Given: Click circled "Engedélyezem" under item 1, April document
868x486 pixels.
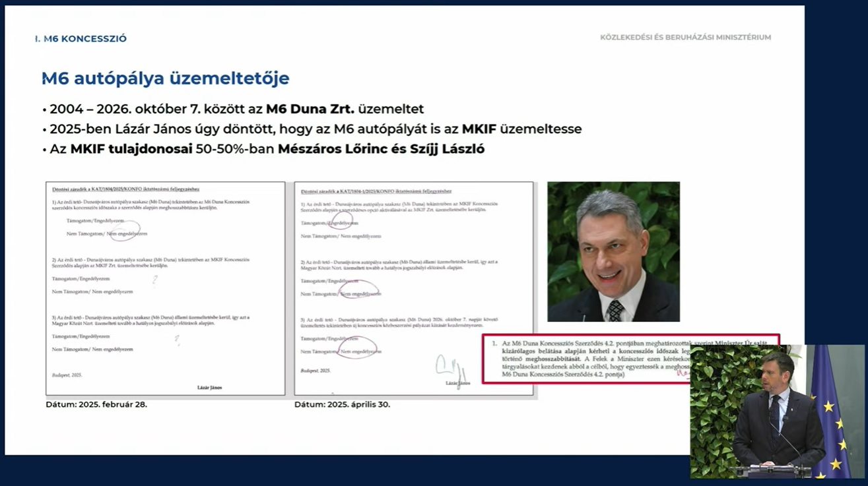Looking at the screenshot, I should (342, 224).
